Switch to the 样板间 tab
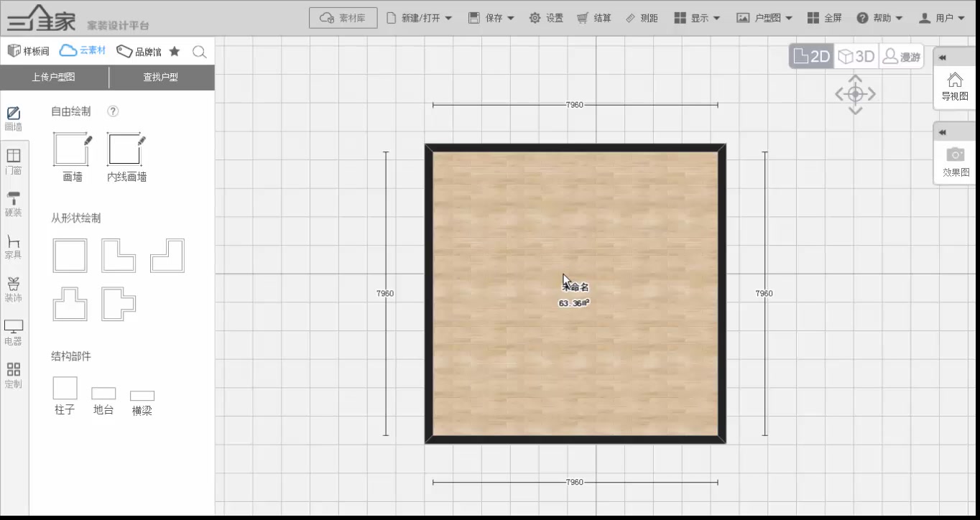This screenshot has width=980, height=520. [x=28, y=51]
